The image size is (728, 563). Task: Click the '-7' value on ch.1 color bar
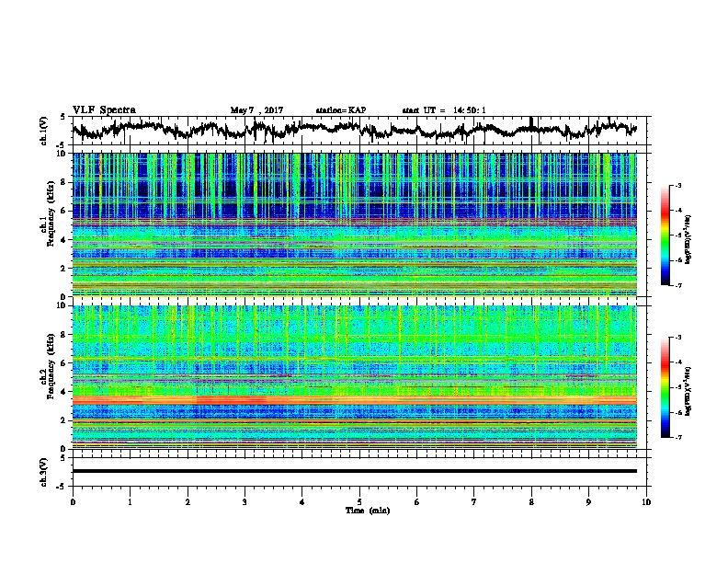[x=678, y=285]
